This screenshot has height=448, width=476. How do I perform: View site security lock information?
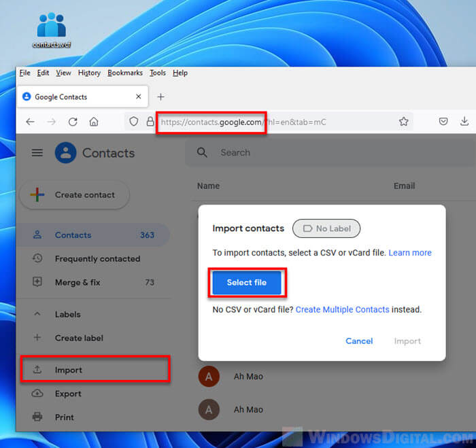[x=150, y=122]
